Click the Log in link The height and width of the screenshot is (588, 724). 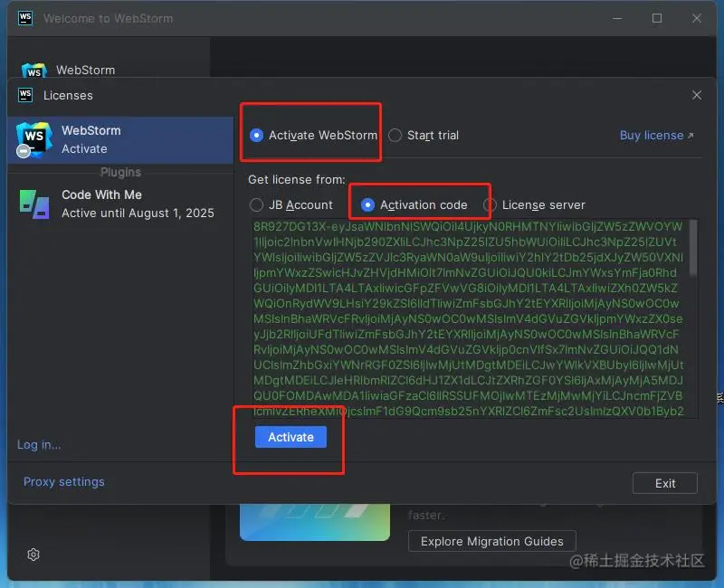click(38, 444)
